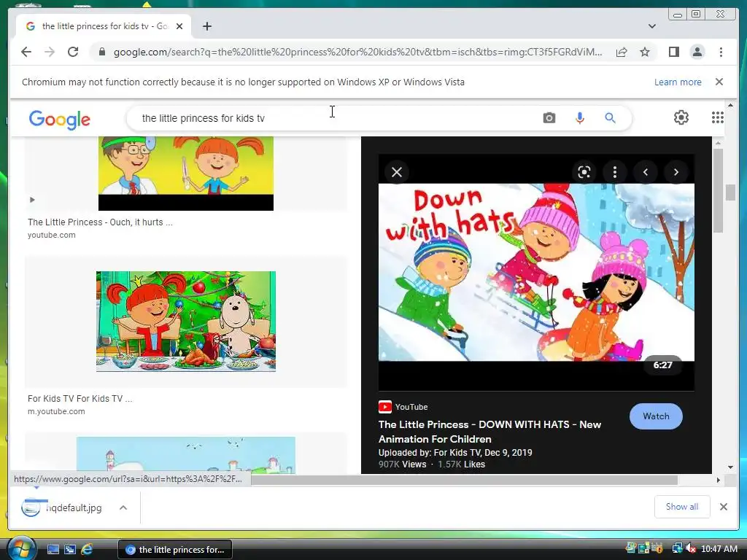The width and height of the screenshot is (747, 560).
Task: Go back to the previous page
Action: click(26, 52)
